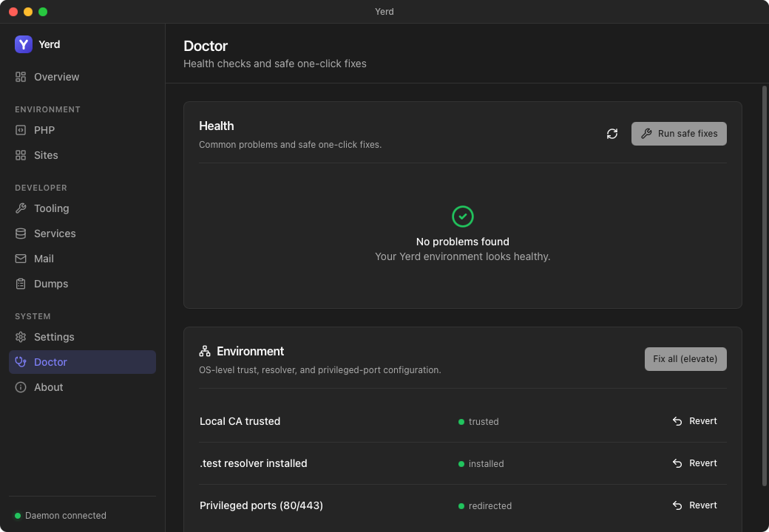Click the Fix all (elevate) button

coord(685,359)
